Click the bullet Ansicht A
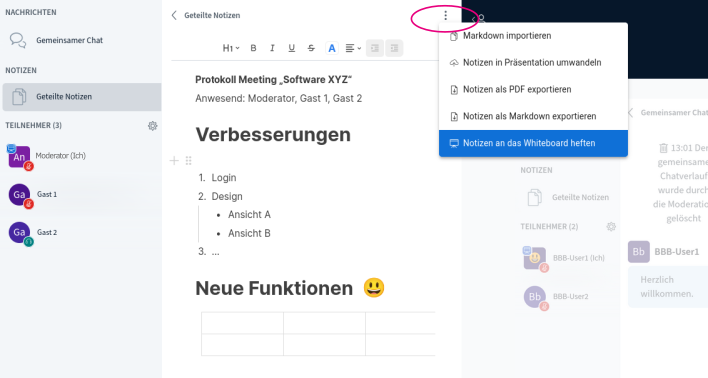The height and width of the screenshot is (378, 708). point(249,215)
